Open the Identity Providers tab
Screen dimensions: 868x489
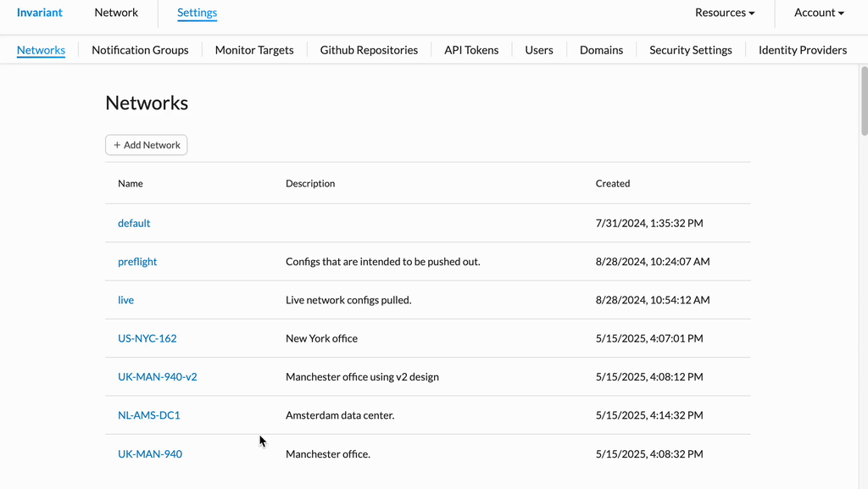click(x=802, y=50)
